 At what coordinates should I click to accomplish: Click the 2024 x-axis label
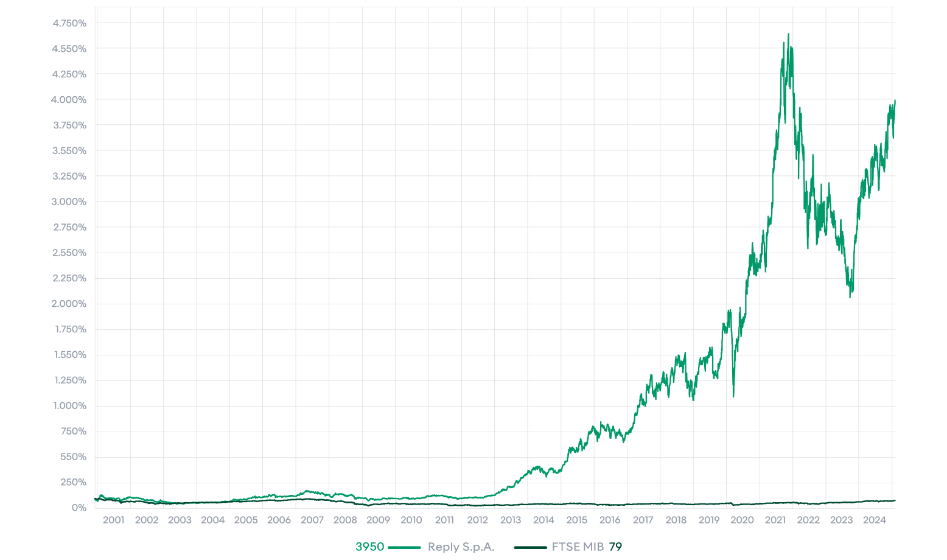click(875, 520)
